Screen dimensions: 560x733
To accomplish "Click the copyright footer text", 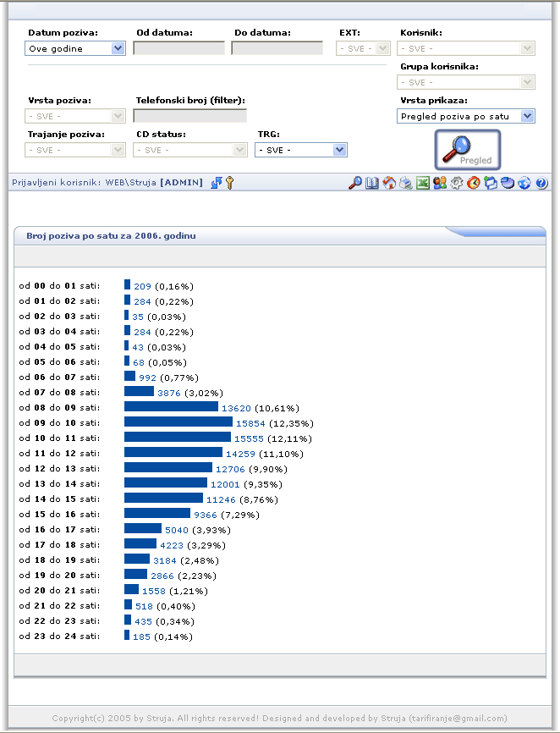I will (x=280, y=718).
